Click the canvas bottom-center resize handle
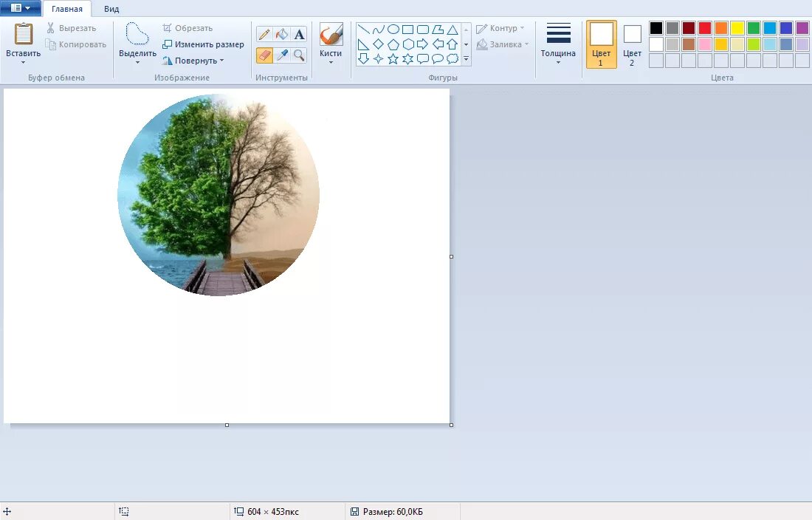This screenshot has width=812, height=520. (x=227, y=425)
